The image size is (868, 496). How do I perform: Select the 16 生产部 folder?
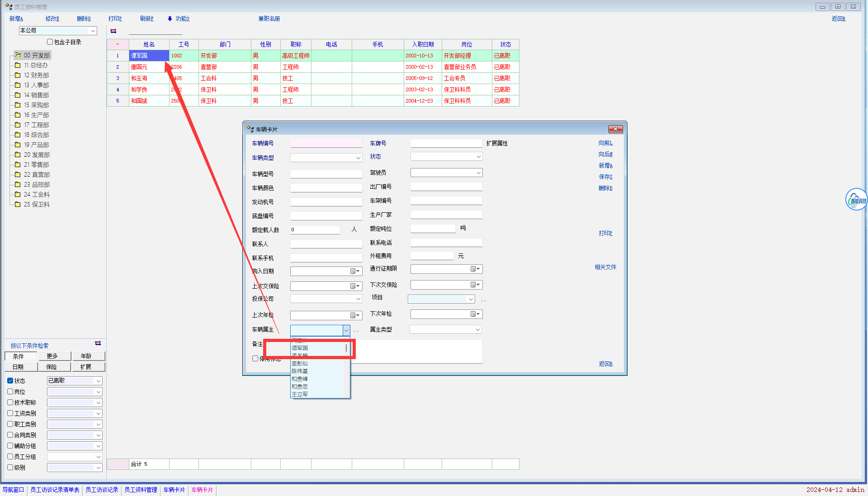36,115
